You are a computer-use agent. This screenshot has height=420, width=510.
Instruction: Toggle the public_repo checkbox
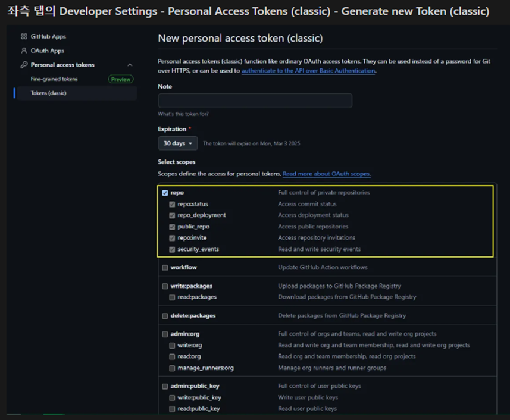point(172,227)
